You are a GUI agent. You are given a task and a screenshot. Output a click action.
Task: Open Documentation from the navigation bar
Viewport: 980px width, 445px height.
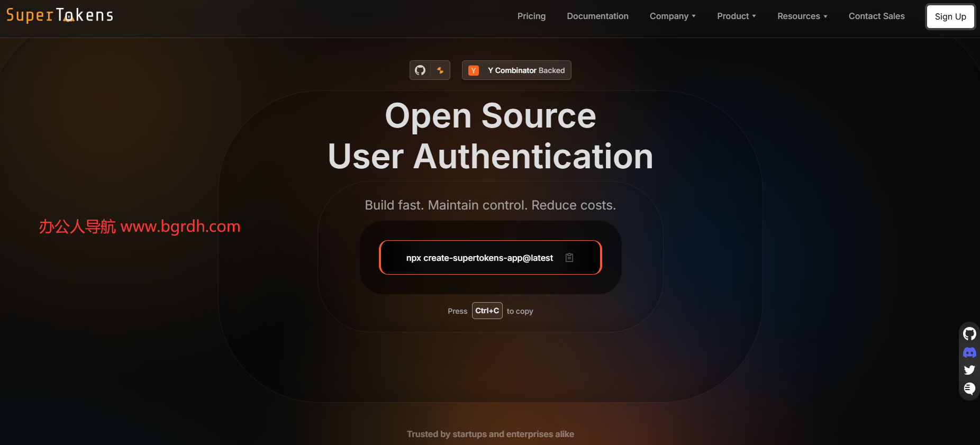point(597,16)
